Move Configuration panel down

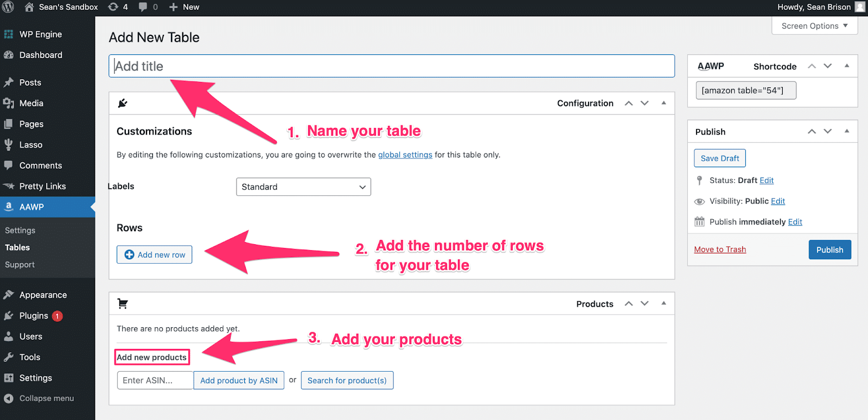(644, 103)
